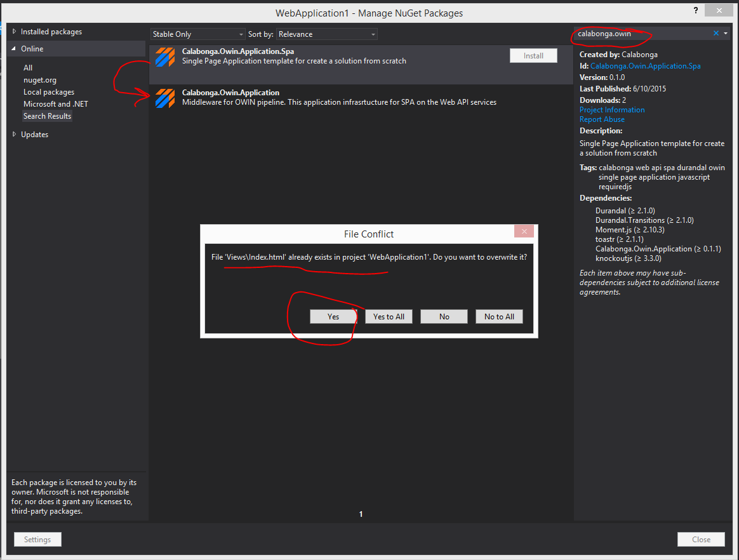Open the search box dropdown arrow
Viewport: 739px width, 560px height.
click(725, 34)
